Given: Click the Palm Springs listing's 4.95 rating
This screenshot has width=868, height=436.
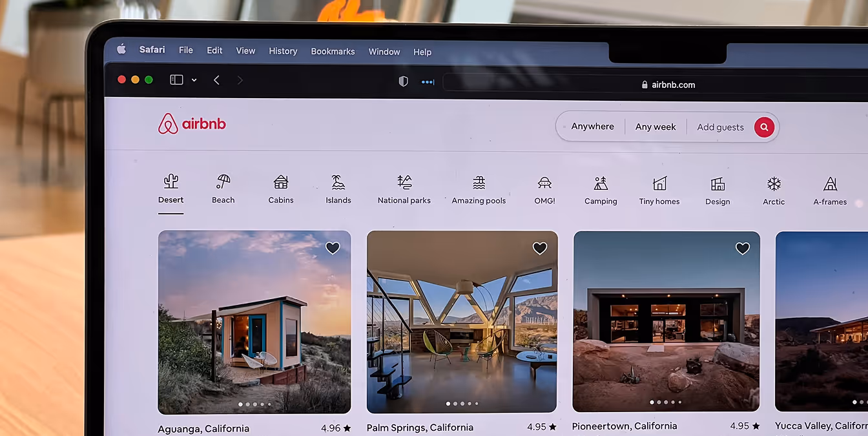Looking at the screenshot, I should click(x=541, y=427).
